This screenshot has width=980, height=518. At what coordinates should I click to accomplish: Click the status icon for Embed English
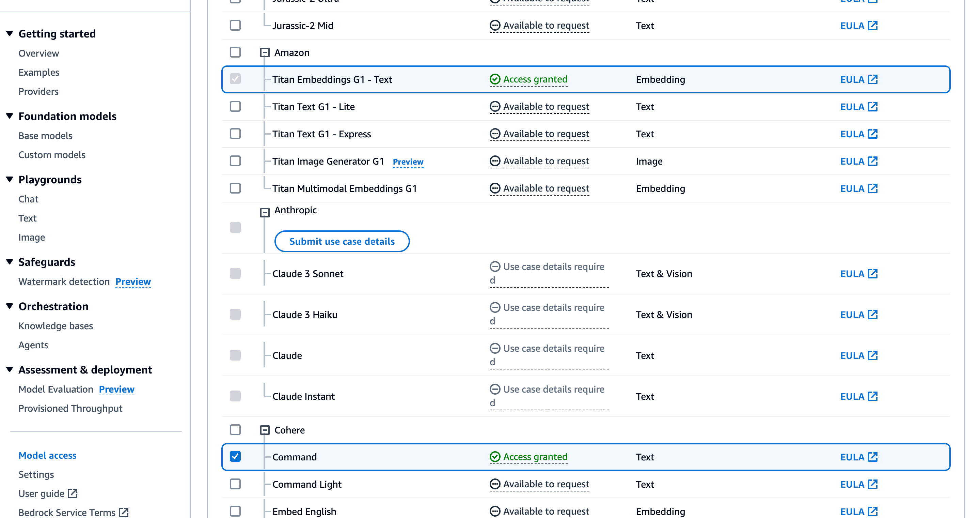[x=494, y=511]
